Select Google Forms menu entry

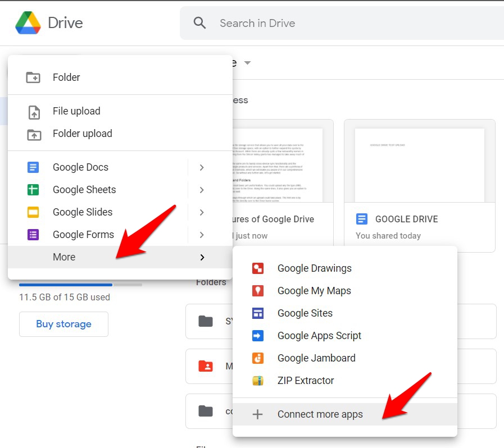coord(120,235)
